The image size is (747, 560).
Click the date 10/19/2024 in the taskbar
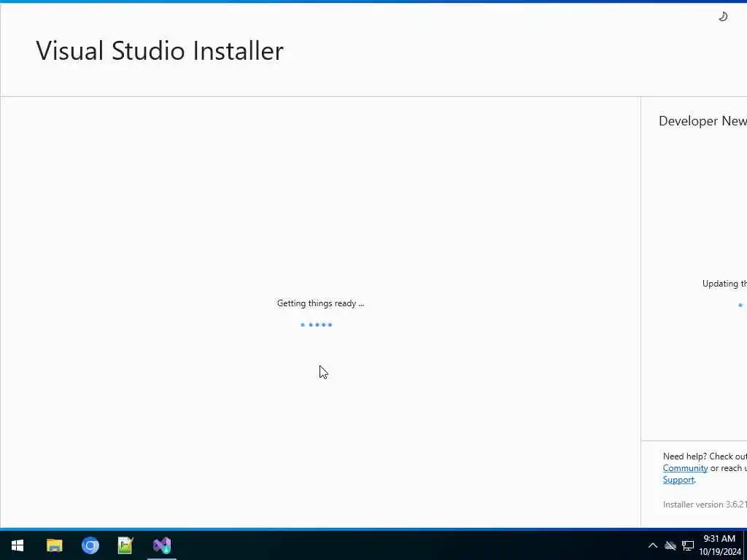point(720,552)
